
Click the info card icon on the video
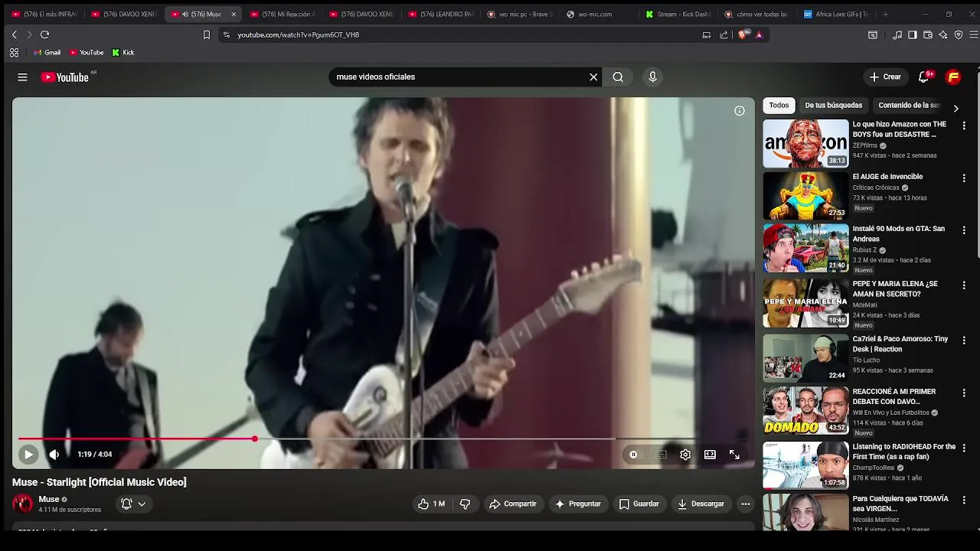coord(740,111)
